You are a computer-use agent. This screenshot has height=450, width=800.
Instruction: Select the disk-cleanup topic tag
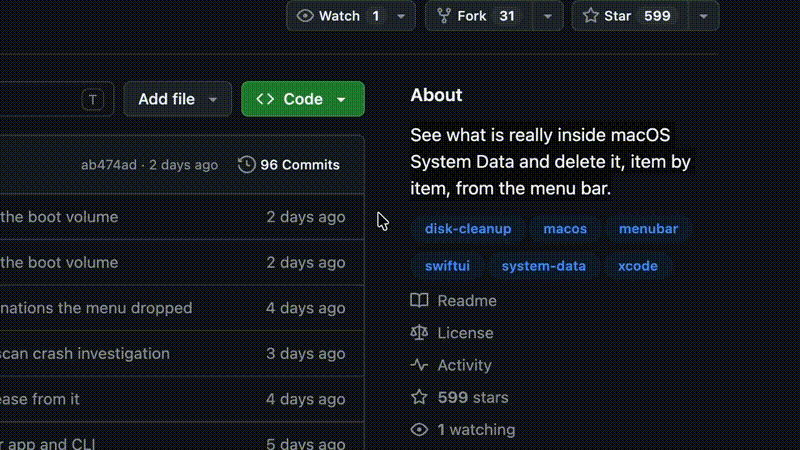468,229
